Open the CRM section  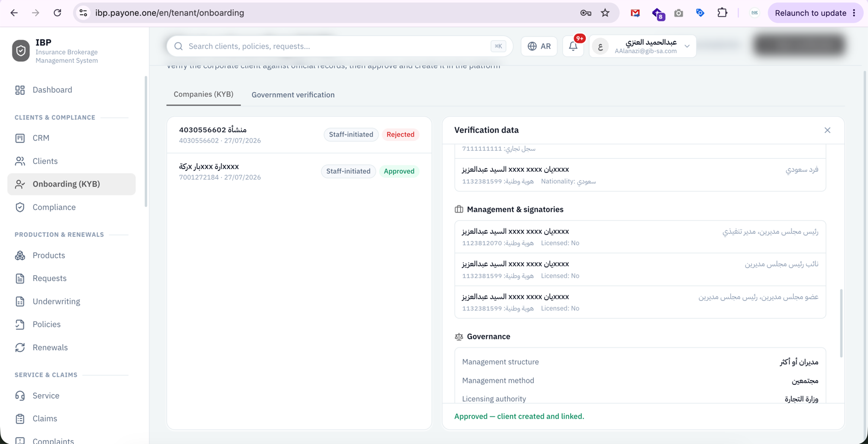coord(72,138)
